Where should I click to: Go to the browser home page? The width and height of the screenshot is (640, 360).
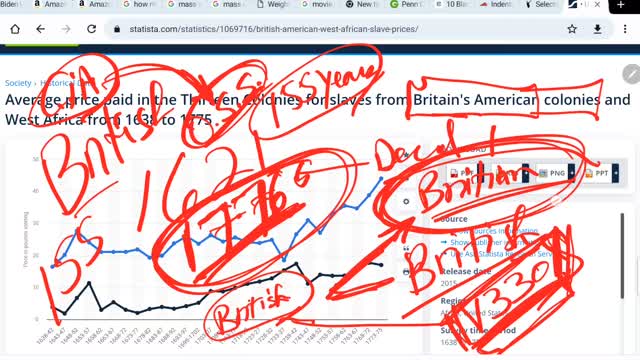coord(15,29)
